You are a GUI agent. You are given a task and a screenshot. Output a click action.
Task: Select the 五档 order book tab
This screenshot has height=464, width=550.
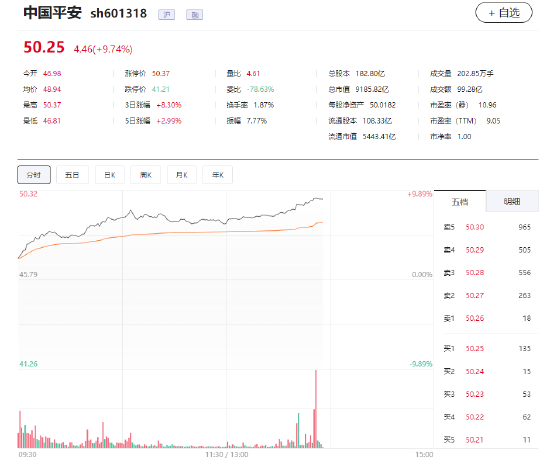tap(460, 202)
